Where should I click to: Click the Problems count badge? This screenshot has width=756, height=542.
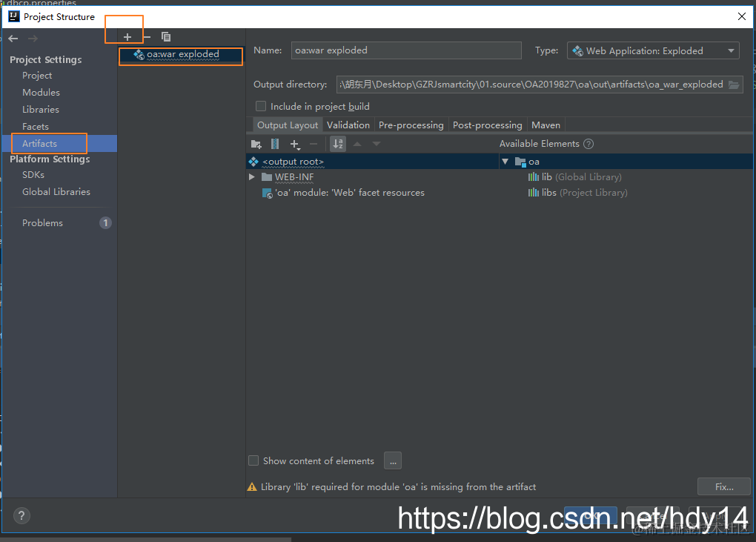[x=105, y=222]
